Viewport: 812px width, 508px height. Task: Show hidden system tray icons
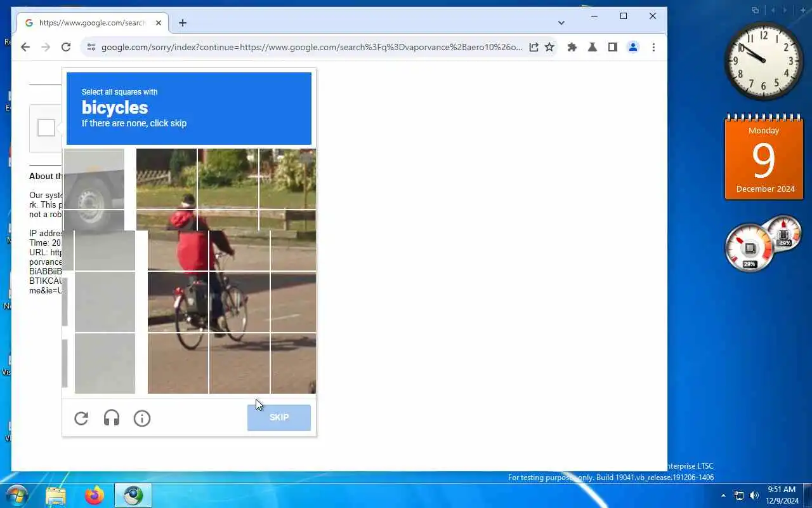tap(723, 495)
